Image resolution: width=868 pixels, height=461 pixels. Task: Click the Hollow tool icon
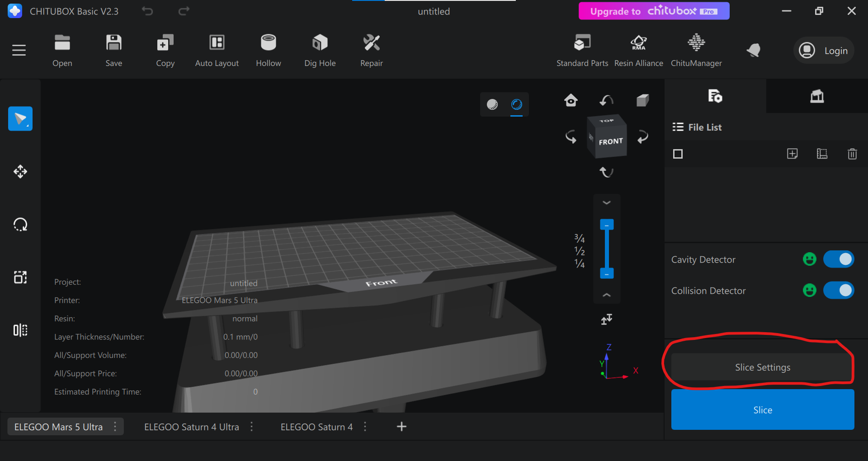coord(268,43)
